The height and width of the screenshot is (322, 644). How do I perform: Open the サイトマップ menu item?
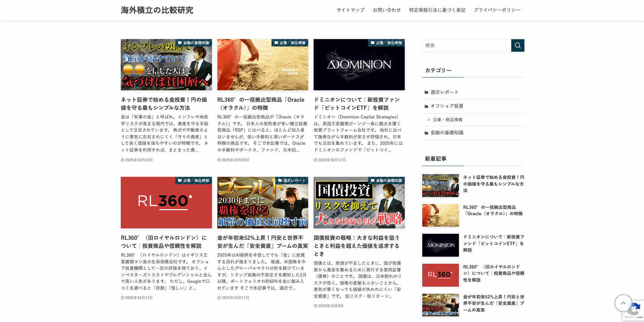pos(351,10)
